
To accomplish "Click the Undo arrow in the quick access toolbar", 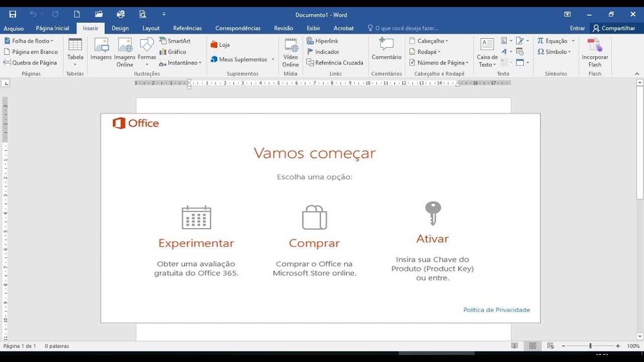I will 33,14.
